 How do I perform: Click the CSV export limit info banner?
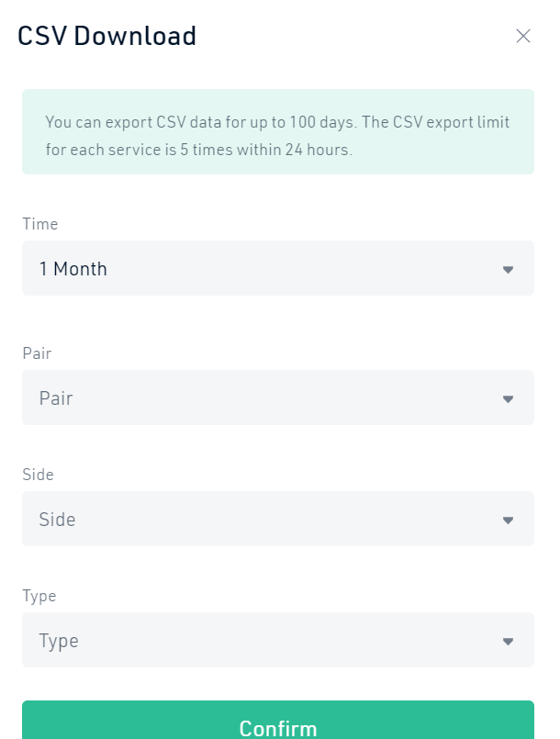point(277,132)
